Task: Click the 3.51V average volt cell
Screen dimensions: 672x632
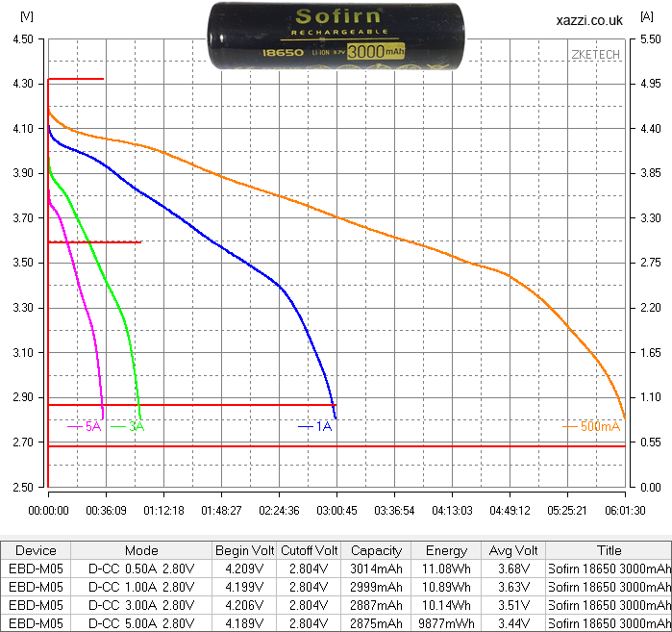Action: [x=513, y=605]
